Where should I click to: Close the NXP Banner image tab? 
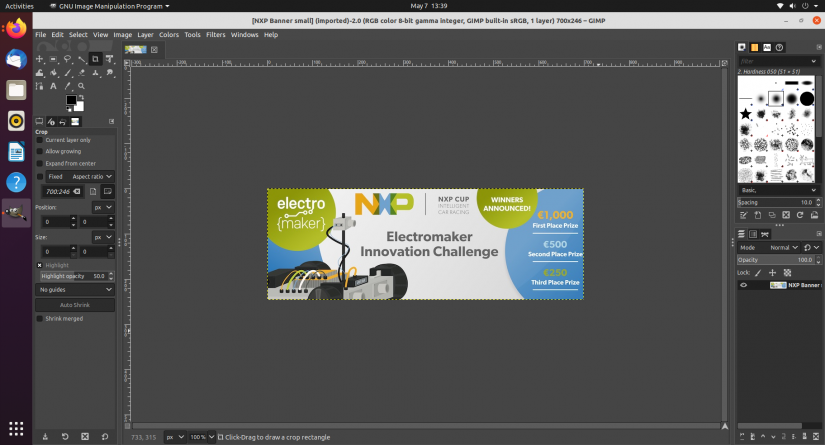pos(154,49)
